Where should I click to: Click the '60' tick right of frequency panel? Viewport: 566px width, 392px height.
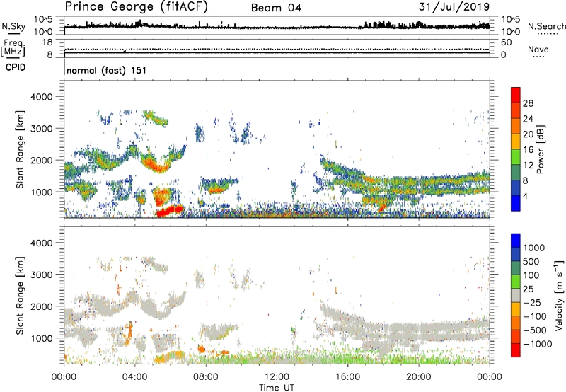[506, 42]
